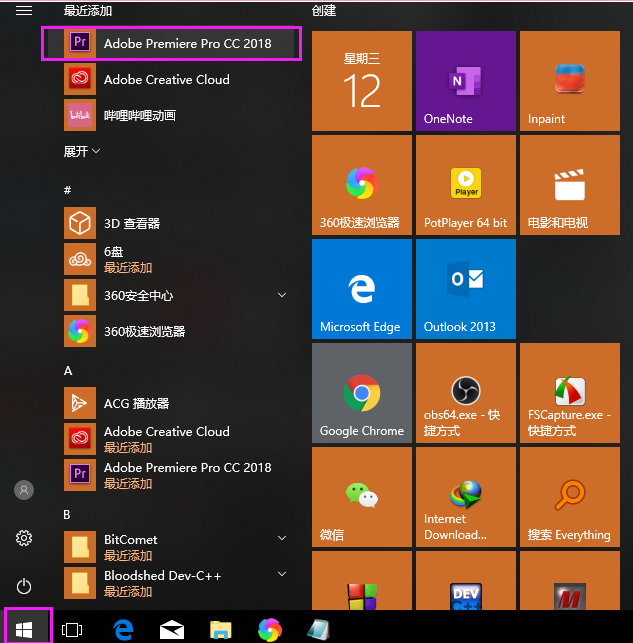The height and width of the screenshot is (643, 633).
Task: Open the Internet Download Manager tile
Action: [466, 497]
